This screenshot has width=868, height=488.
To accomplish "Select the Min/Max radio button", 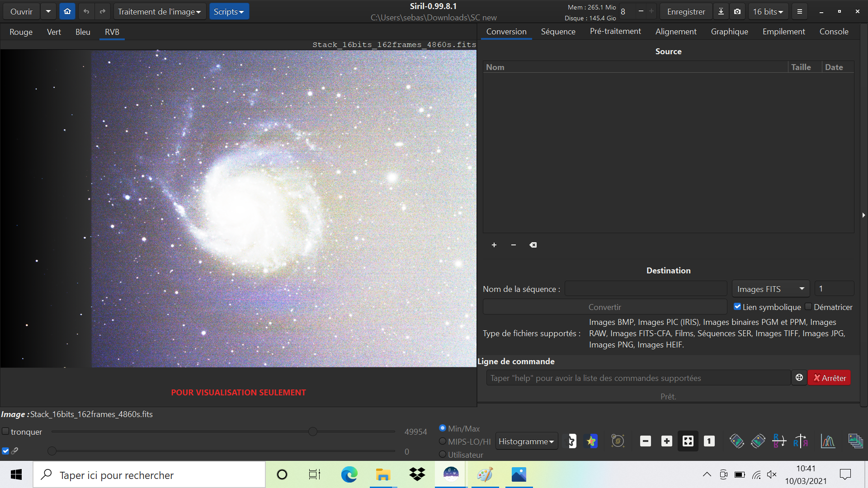I will [443, 428].
